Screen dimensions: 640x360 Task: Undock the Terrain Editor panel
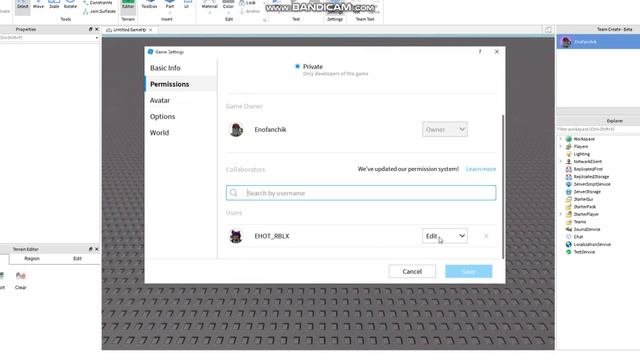pos(91,249)
